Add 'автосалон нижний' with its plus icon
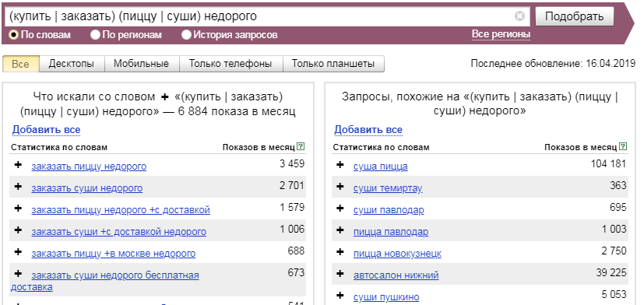The image size is (644, 305). click(x=340, y=273)
